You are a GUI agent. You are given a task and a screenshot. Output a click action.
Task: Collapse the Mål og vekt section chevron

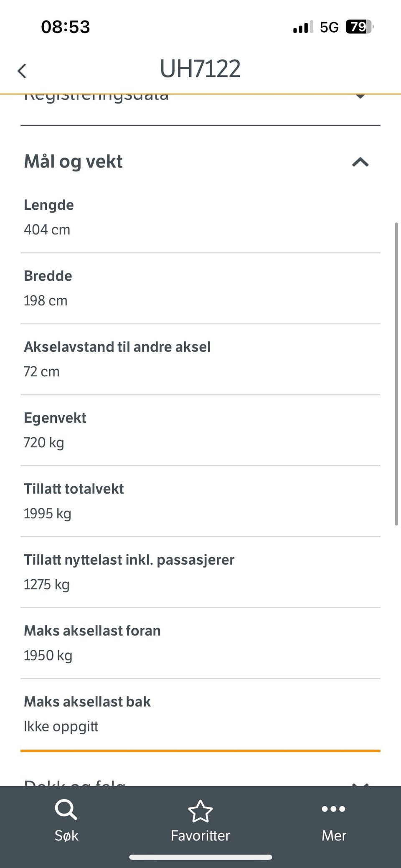click(x=360, y=162)
